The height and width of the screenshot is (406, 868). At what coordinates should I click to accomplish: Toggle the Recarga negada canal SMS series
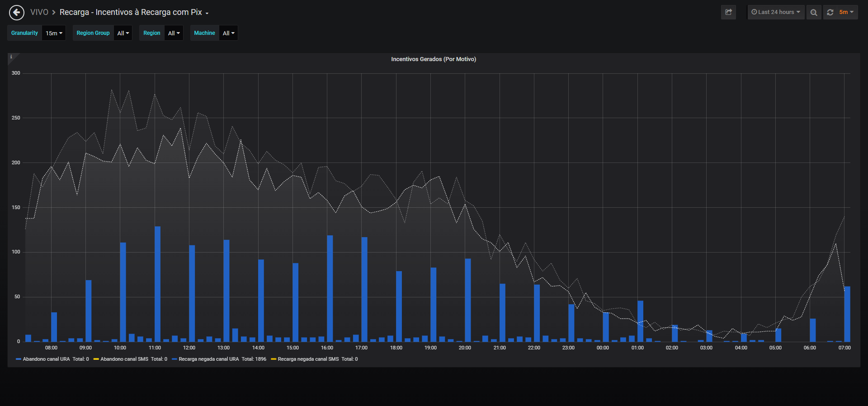click(x=308, y=359)
